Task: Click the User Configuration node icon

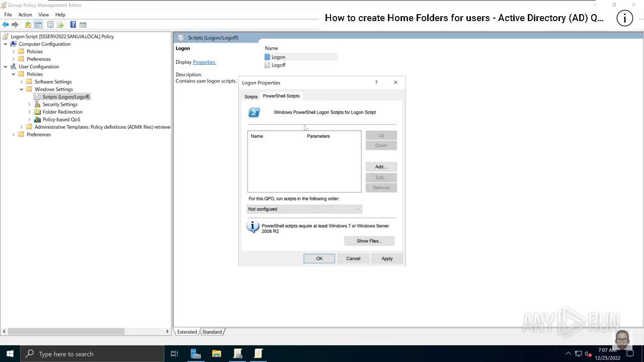Action: (14, 66)
